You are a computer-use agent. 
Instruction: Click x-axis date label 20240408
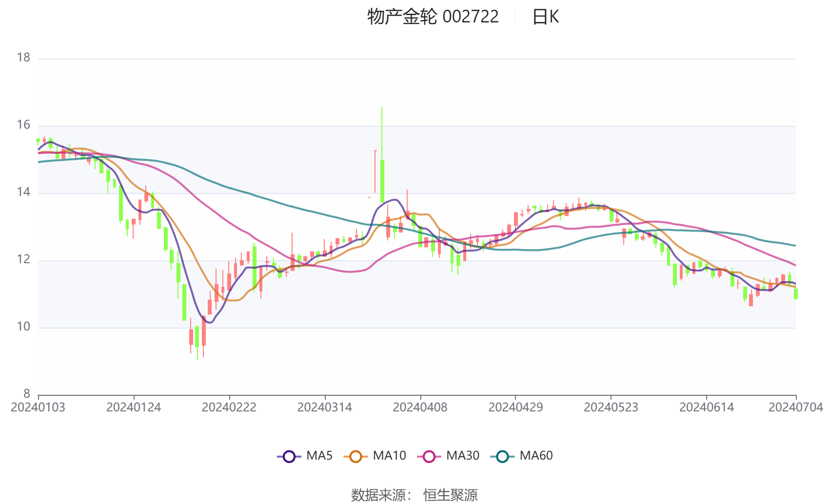pyautogui.click(x=420, y=407)
